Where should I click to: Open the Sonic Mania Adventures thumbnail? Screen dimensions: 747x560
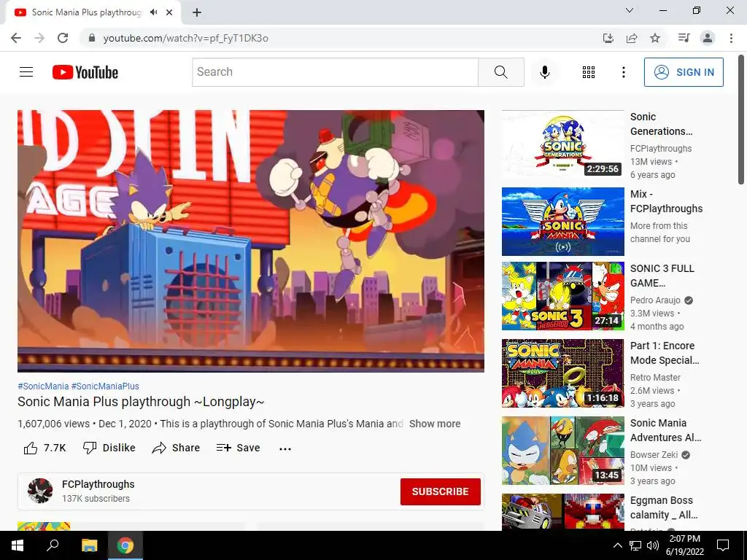click(562, 451)
